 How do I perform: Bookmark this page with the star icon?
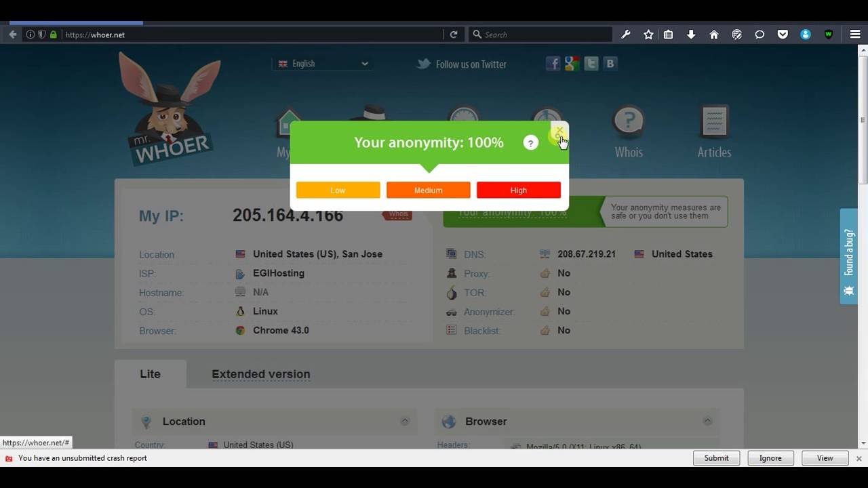coord(648,35)
